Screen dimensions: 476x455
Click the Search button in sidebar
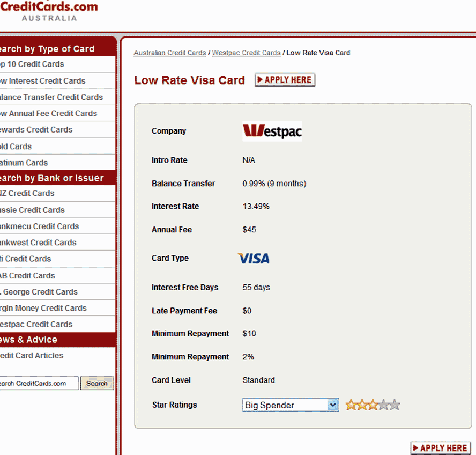pos(97,383)
